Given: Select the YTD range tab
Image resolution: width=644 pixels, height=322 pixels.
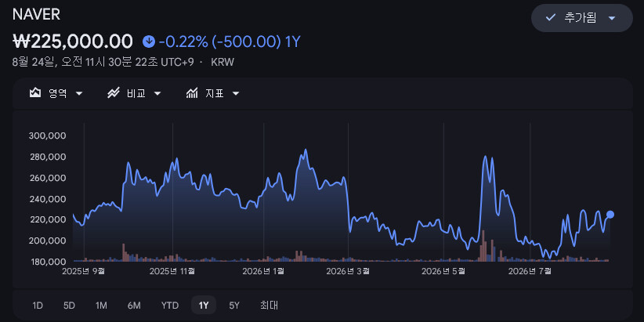Looking at the screenshot, I should [x=170, y=306].
